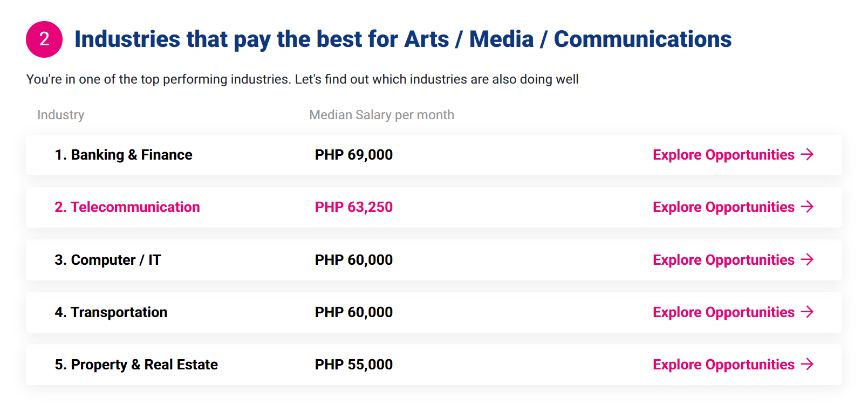Click the pink number 2 circle badge
Screen dimensions: 868x405
tap(44, 39)
